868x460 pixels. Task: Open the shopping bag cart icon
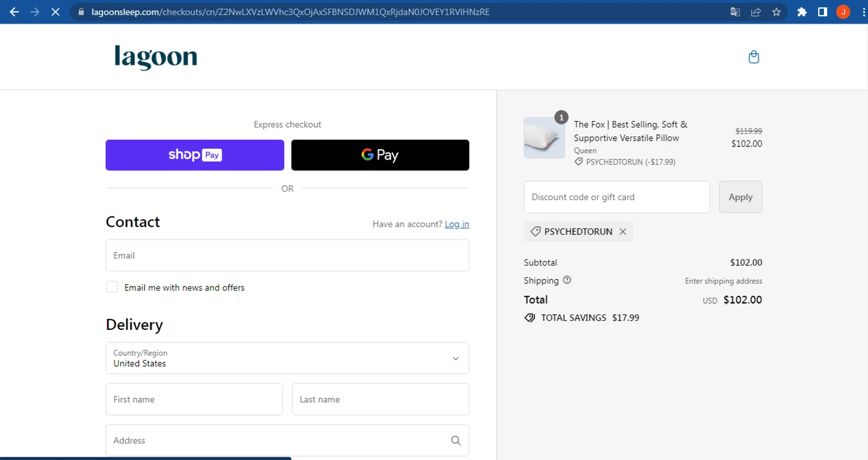pos(753,57)
